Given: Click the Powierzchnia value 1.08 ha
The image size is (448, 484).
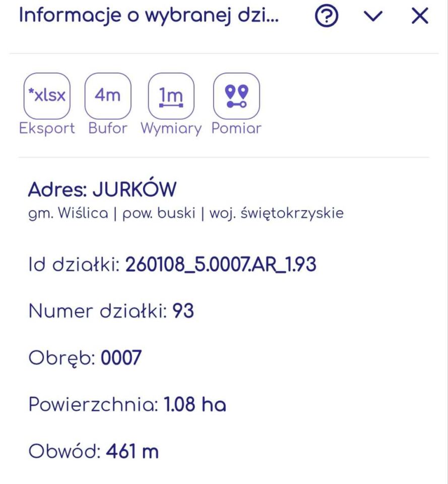Looking at the screenshot, I should (194, 403).
